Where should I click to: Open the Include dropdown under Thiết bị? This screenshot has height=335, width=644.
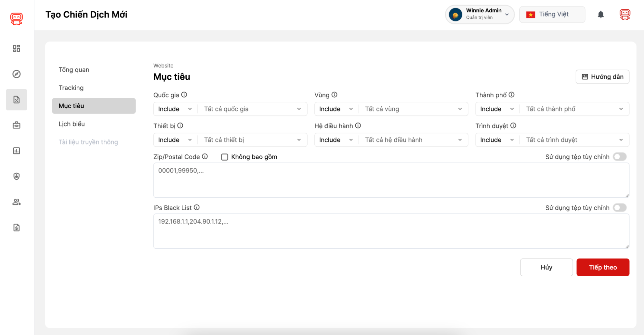[x=175, y=140]
